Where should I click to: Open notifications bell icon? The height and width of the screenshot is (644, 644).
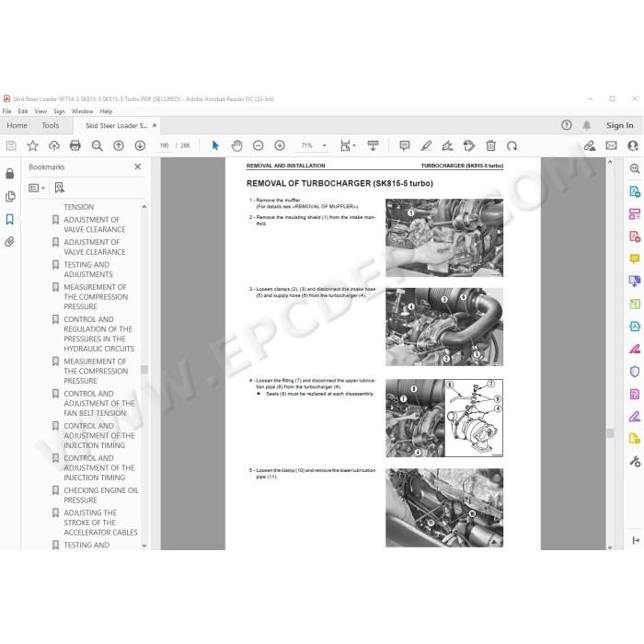[x=587, y=125]
